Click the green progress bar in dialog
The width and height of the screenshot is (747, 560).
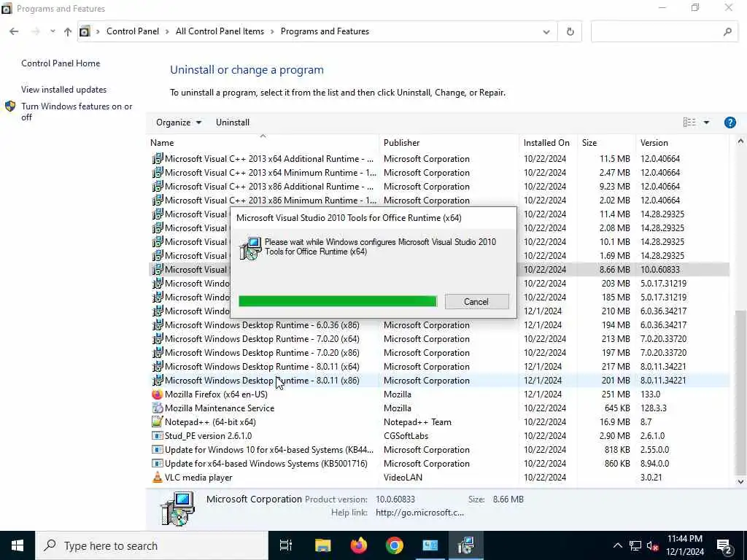(337, 301)
